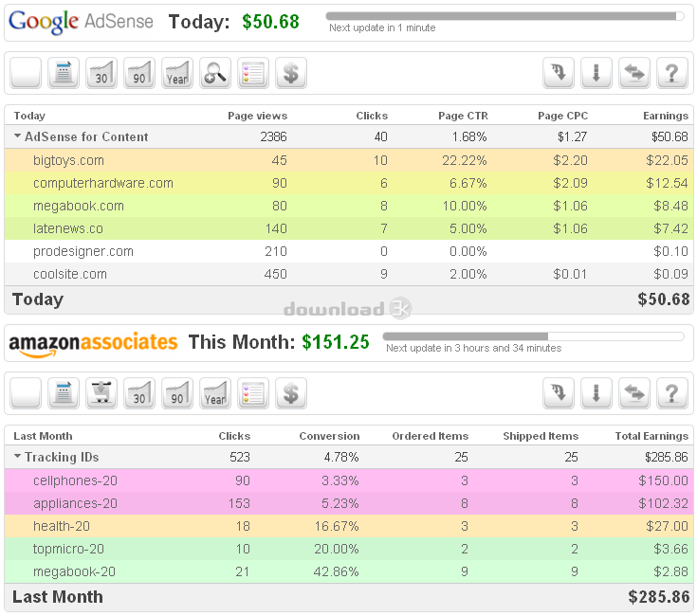Viewport: 697px width, 616px height.
Task: Select health-20 tracking ID
Action: pyautogui.click(x=349, y=526)
